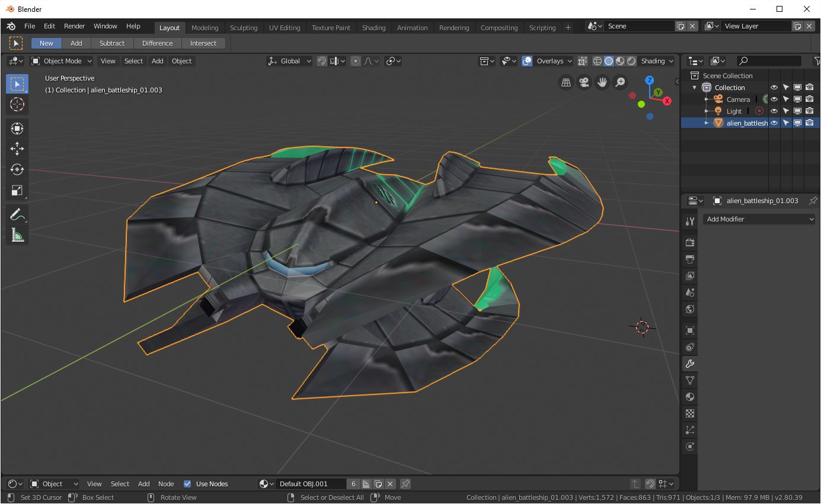Click the Default OBJ.001 material name field
The image size is (821, 504).
click(310, 484)
